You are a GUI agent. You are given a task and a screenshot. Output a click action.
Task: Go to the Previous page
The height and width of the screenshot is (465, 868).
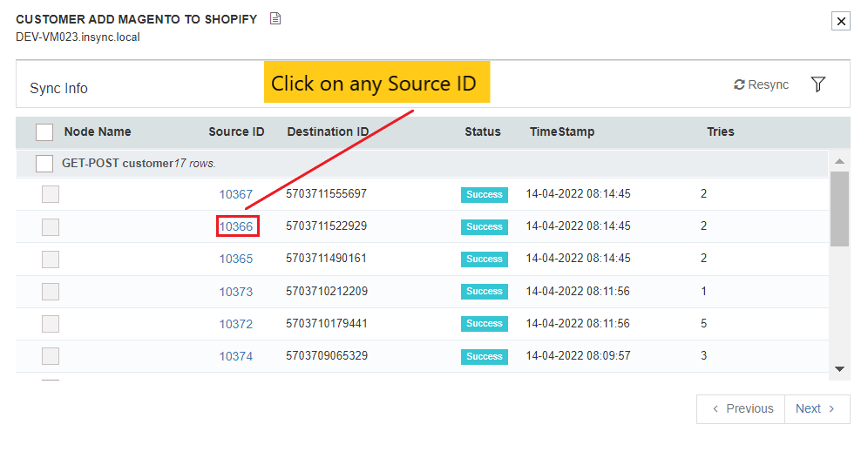pos(742,408)
